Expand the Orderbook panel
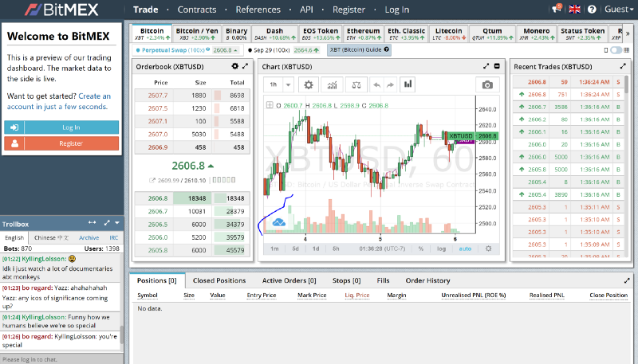The image size is (638, 364). point(245,66)
